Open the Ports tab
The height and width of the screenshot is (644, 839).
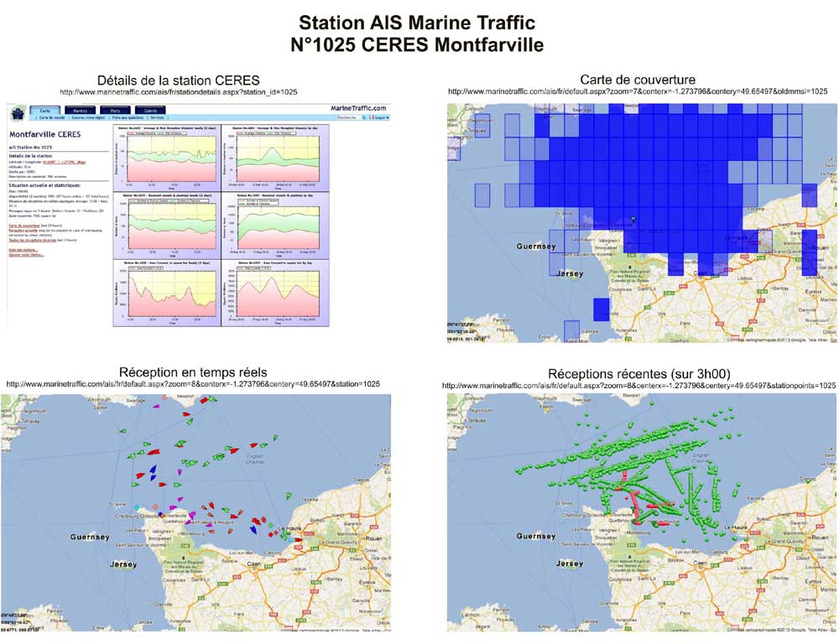pyautogui.click(x=116, y=111)
